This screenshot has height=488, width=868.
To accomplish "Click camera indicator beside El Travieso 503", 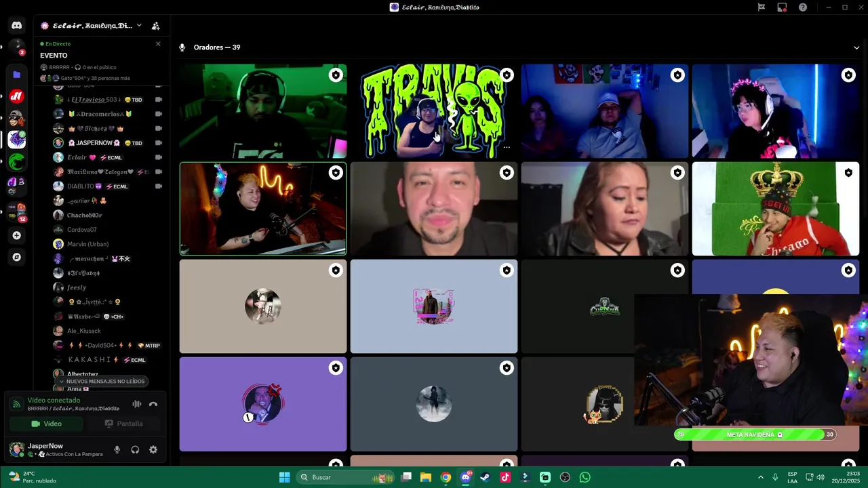I will [x=159, y=100].
